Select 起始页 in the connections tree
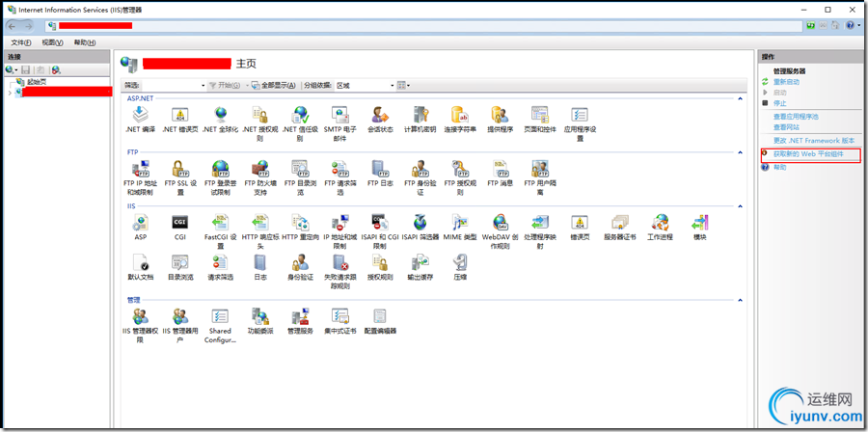868x432 pixels. click(37, 82)
